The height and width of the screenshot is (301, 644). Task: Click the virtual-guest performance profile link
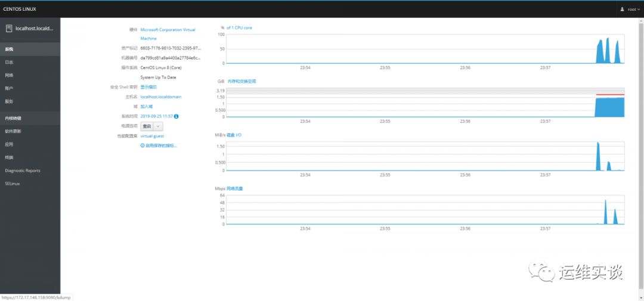click(x=153, y=136)
